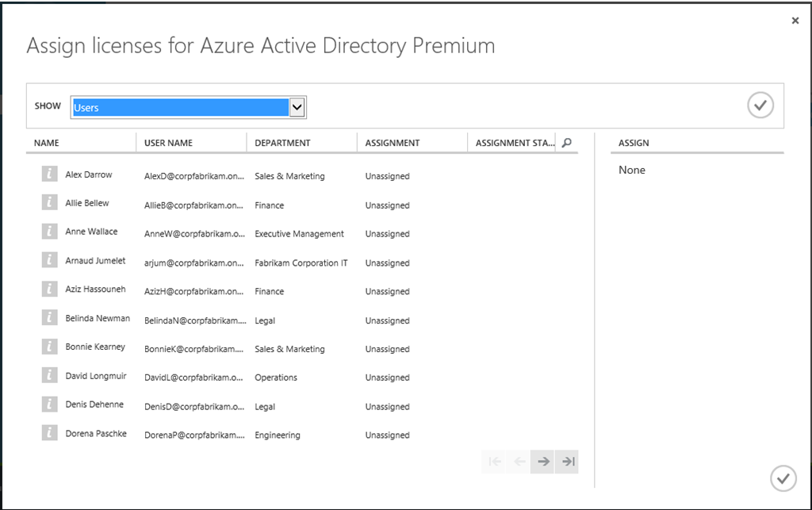Sort by the User Name column header
The height and width of the screenshot is (510, 812).
[168, 143]
